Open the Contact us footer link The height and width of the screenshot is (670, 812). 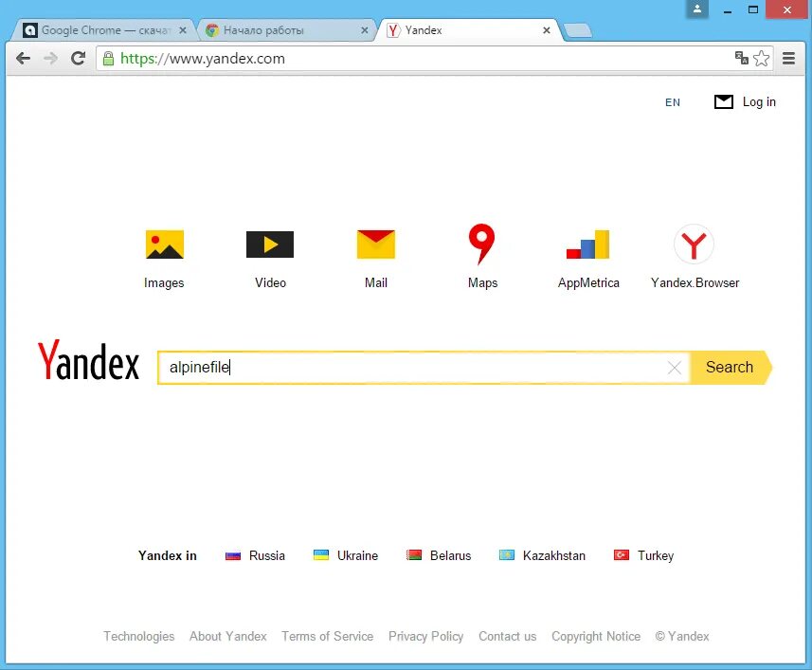(508, 636)
